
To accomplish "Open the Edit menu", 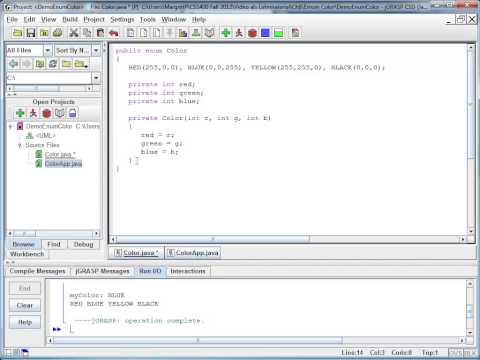I will [29, 19].
